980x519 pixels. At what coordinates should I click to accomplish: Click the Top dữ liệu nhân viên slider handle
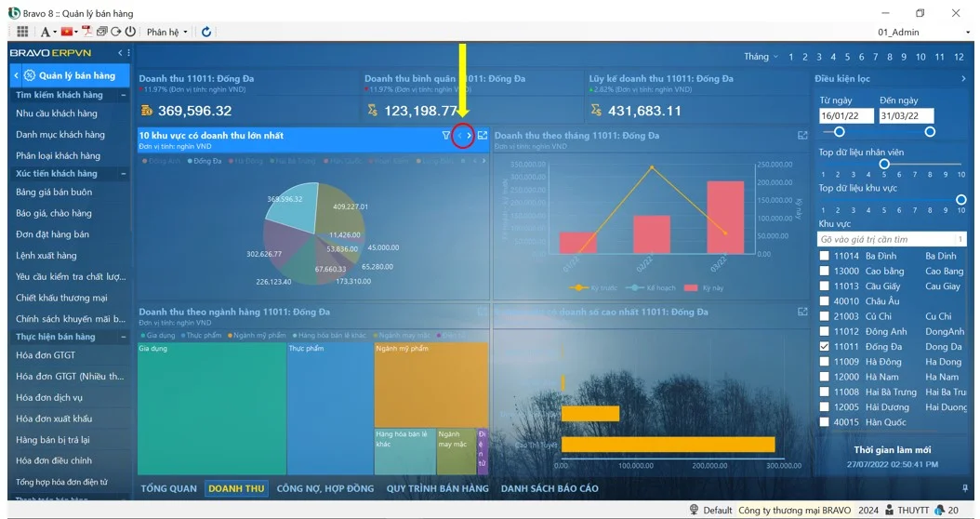pyautogui.click(x=884, y=164)
